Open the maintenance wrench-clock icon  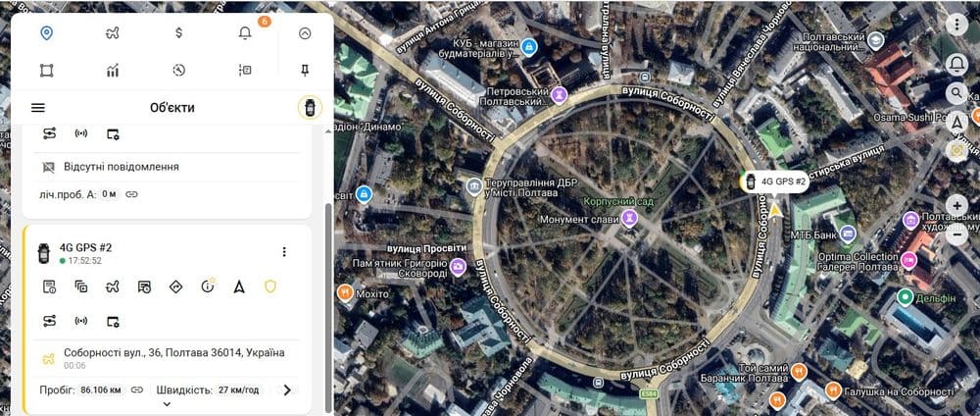point(178,70)
